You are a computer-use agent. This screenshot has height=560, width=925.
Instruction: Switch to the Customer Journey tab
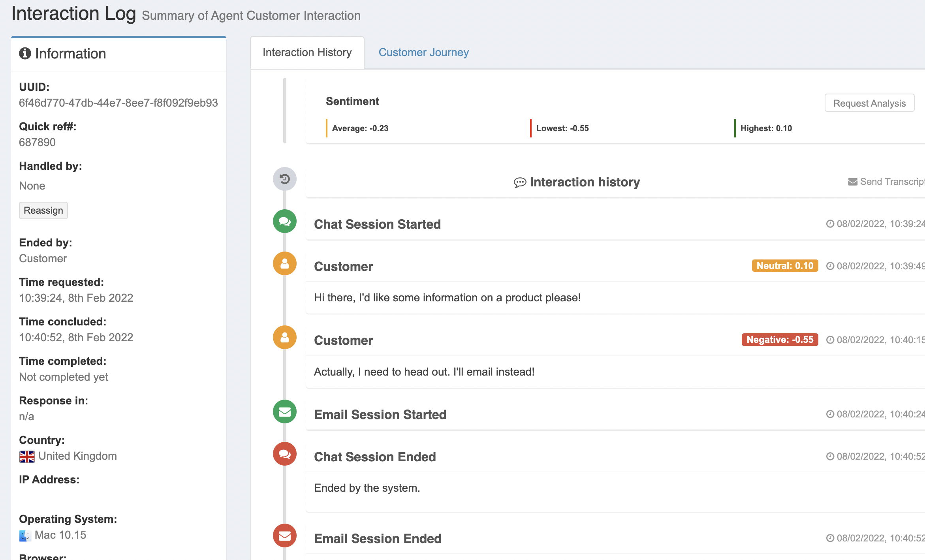423,53
